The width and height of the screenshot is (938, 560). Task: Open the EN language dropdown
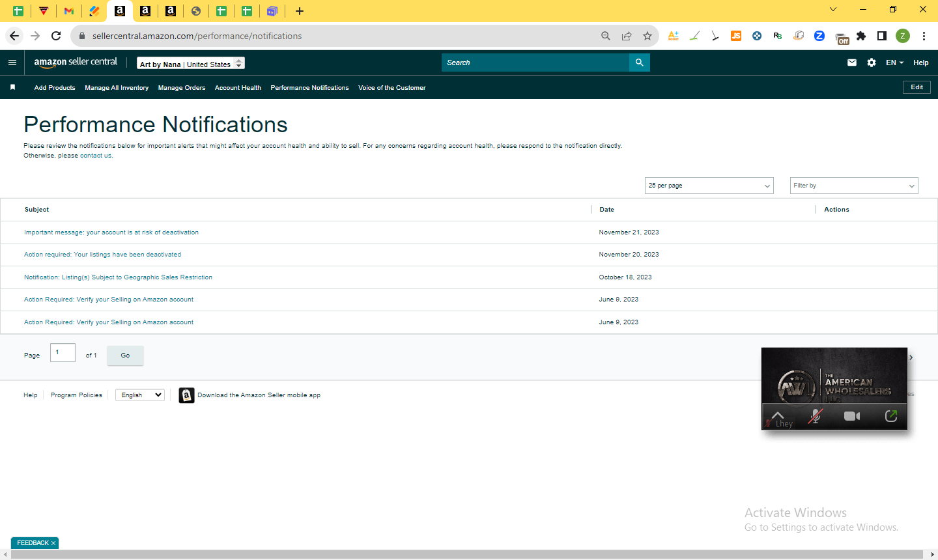[x=894, y=63]
